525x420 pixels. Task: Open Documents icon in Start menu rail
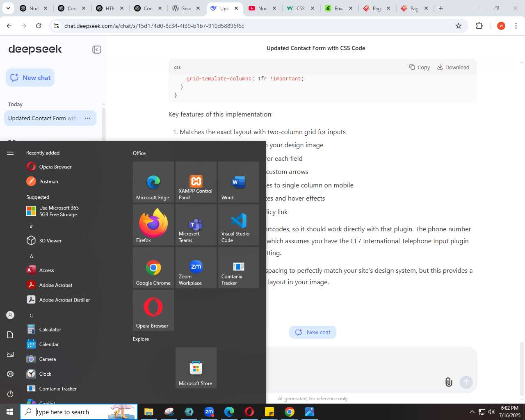click(10, 335)
